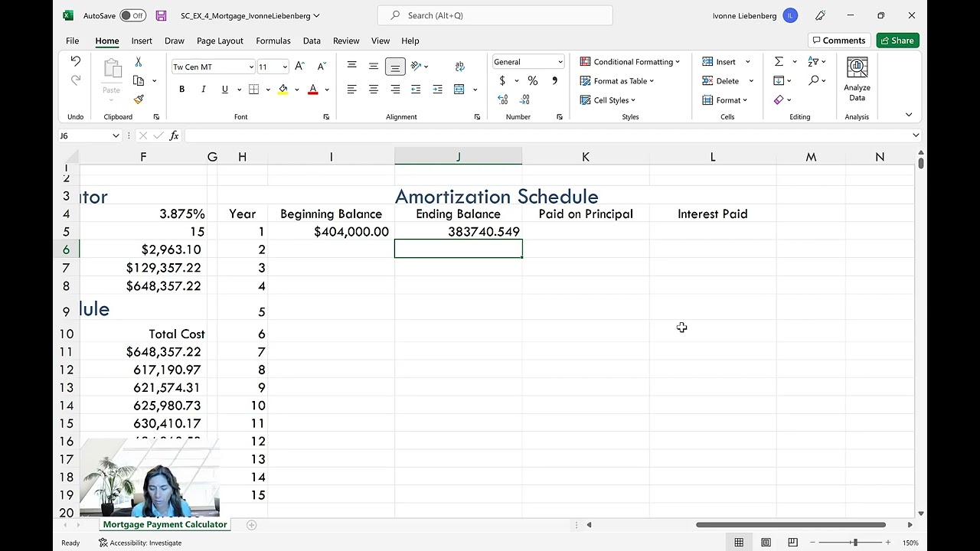Screen dimensions: 980x551
Task: Click the fill color yellow bucket
Action: [x=283, y=90]
